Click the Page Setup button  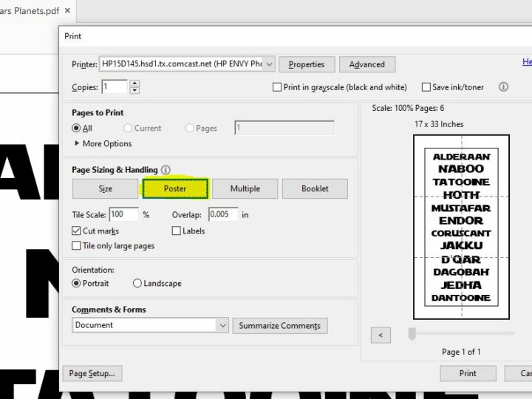(92, 374)
